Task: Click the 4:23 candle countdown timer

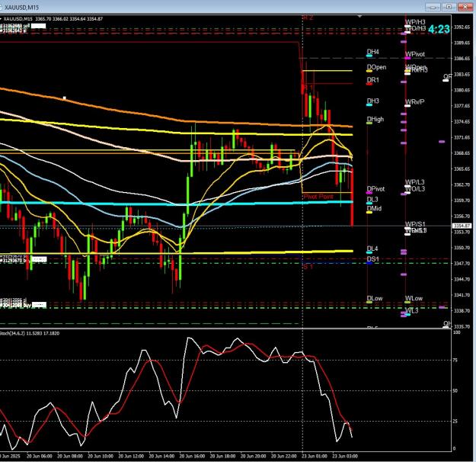Action: coord(439,29)
